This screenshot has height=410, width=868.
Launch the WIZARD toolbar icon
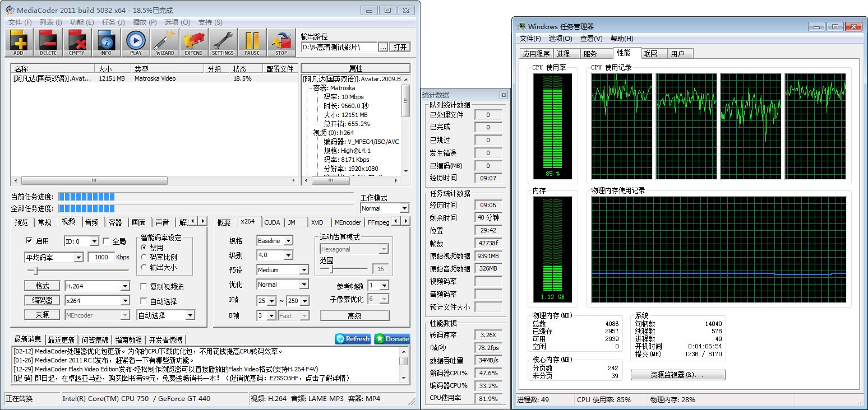click(165, 42)
